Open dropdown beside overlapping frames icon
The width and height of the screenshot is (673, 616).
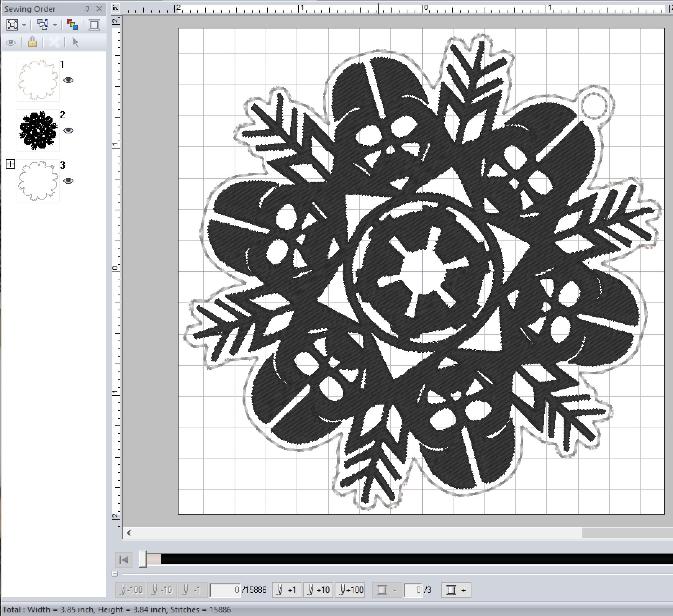click(55, 25)
